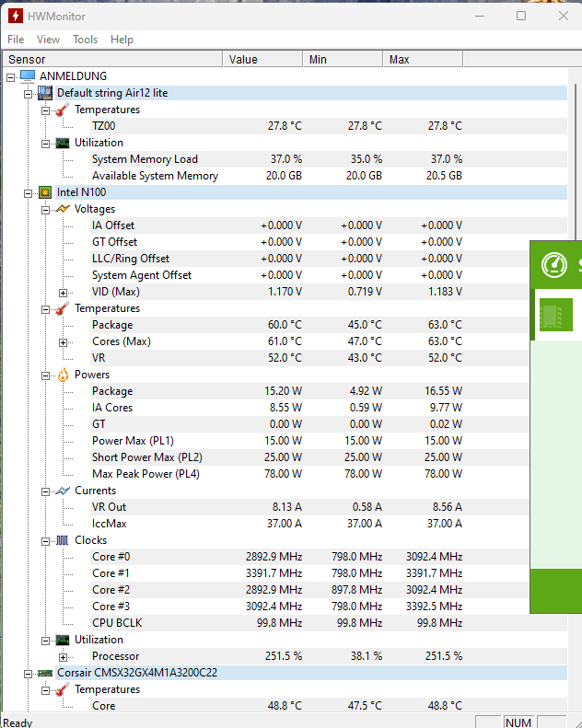The height and width of the screenshot is (728, 582).
Task: Expand the Processor utilization entry
Action: pyautogui.click(x=64, y=656)
